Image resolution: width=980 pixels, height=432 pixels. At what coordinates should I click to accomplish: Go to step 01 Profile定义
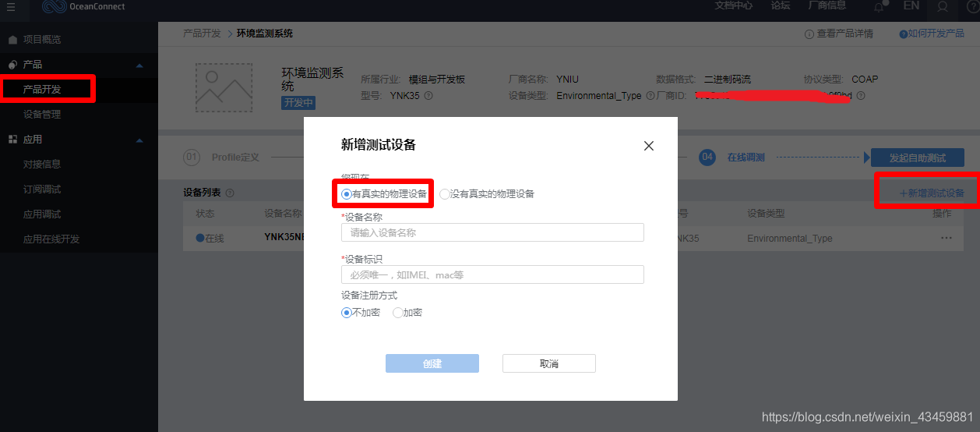(222, 158)
